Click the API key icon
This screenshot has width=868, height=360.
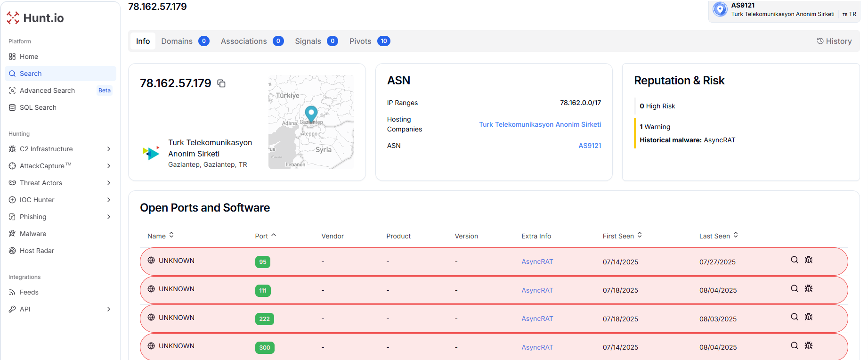click(12, 309)
